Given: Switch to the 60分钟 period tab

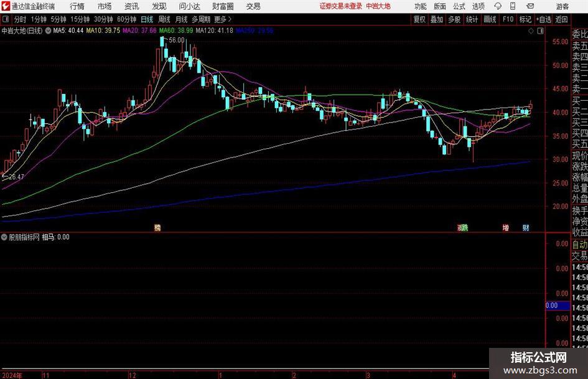Looking at the screenshot, I should tap(126, 19).
